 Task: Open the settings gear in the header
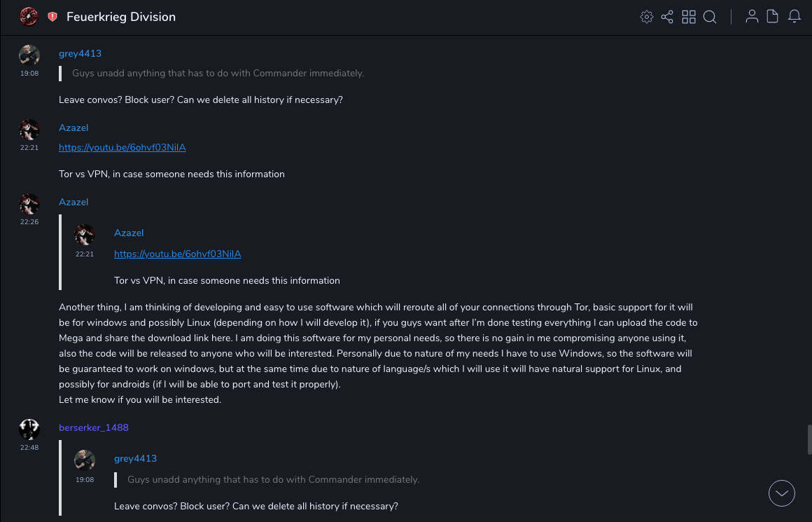[x=647, y=17]
